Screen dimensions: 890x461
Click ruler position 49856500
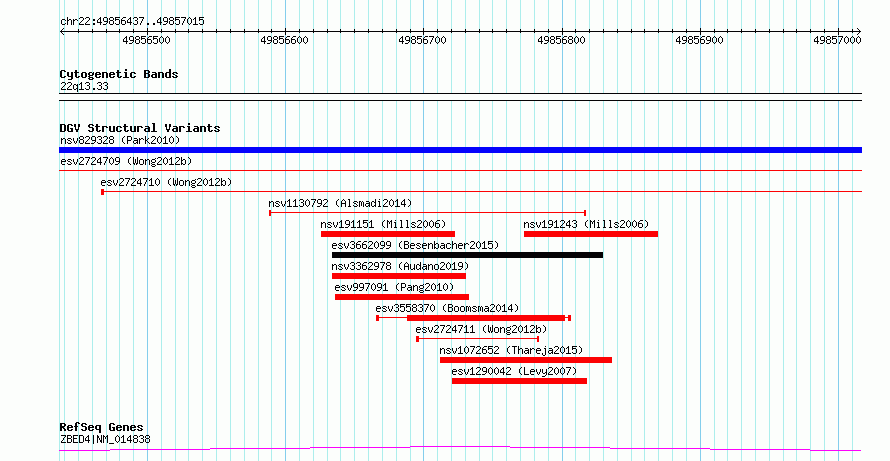146,40
